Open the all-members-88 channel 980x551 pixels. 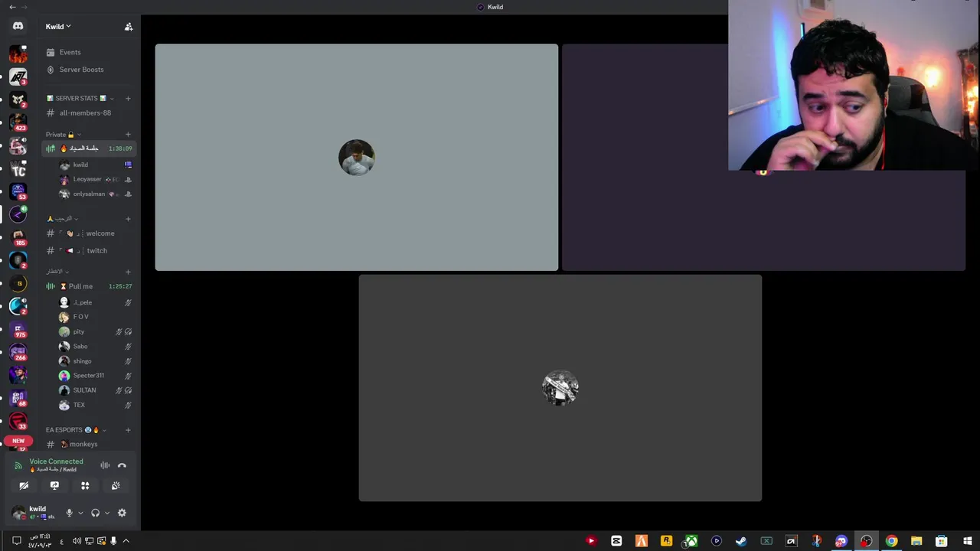[x=88, y=113]
